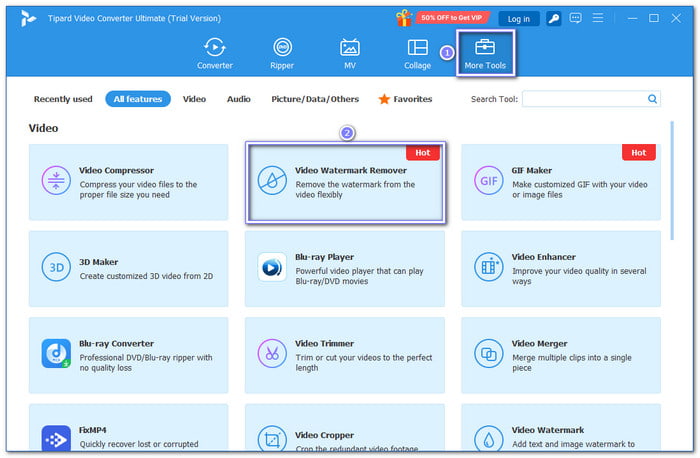
Task: Click the 3D Maker icon
Action: [x=56, y=267]
